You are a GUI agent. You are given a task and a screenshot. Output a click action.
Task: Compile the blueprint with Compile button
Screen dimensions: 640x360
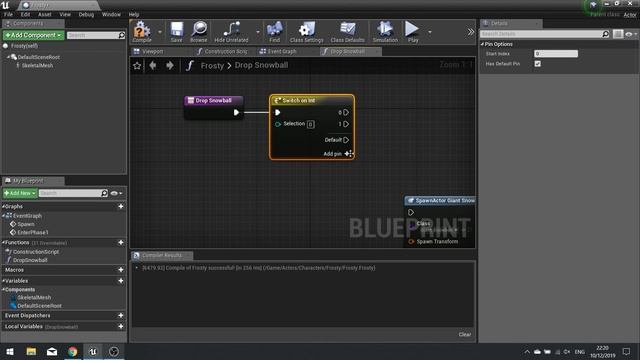tap(142, 32)
